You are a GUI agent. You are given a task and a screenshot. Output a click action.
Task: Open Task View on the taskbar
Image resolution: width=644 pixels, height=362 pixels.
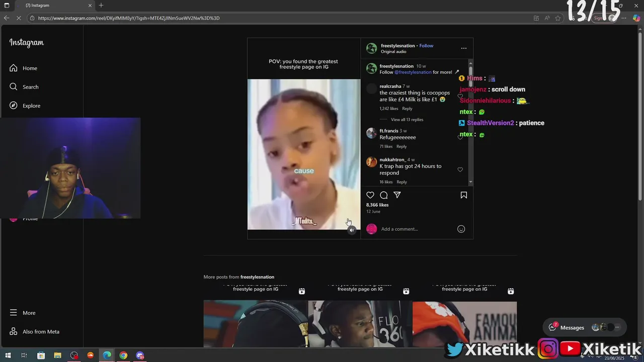click(24, 355)
